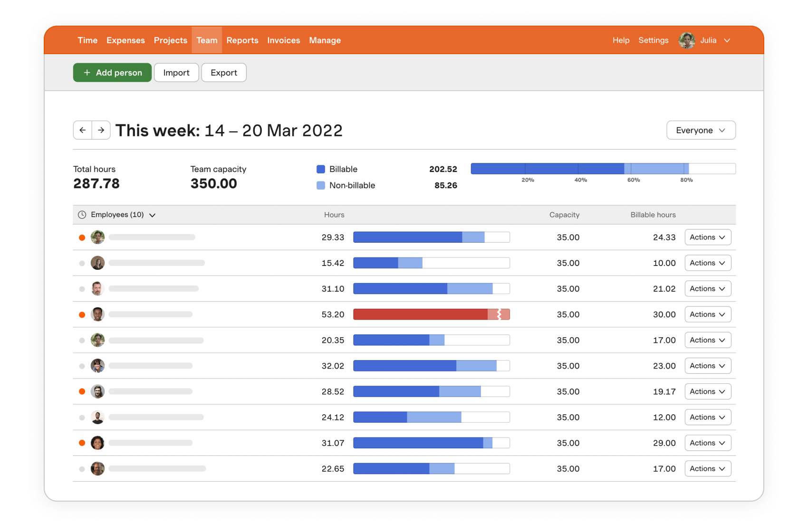Screen dimensions: 808x532
Task: Click avatar of employee with 53.20 hours
Action: coord(97,314)
